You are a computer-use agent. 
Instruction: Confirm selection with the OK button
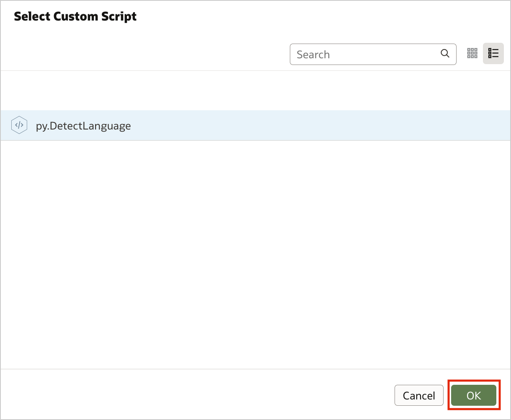coord(474,395)
